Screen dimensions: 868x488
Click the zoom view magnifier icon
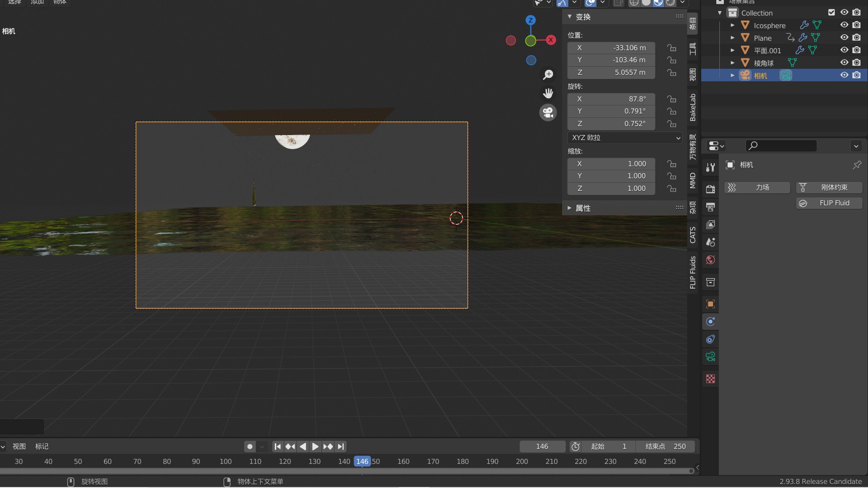coord(548,75)
